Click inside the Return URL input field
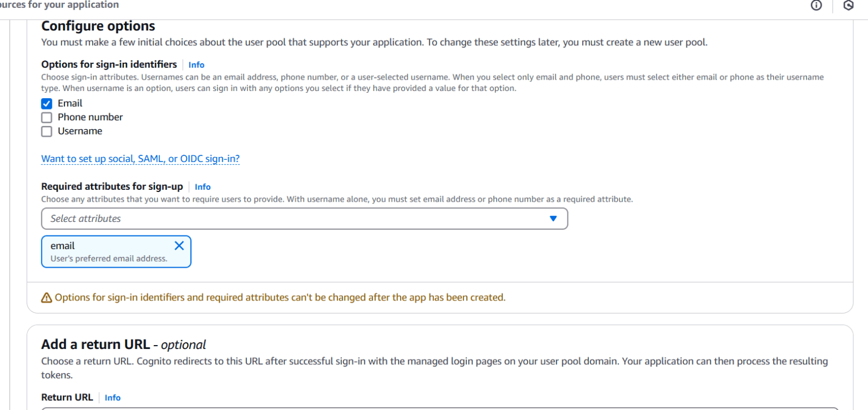This screenshot has width=868, height=410. click(283, 409)
